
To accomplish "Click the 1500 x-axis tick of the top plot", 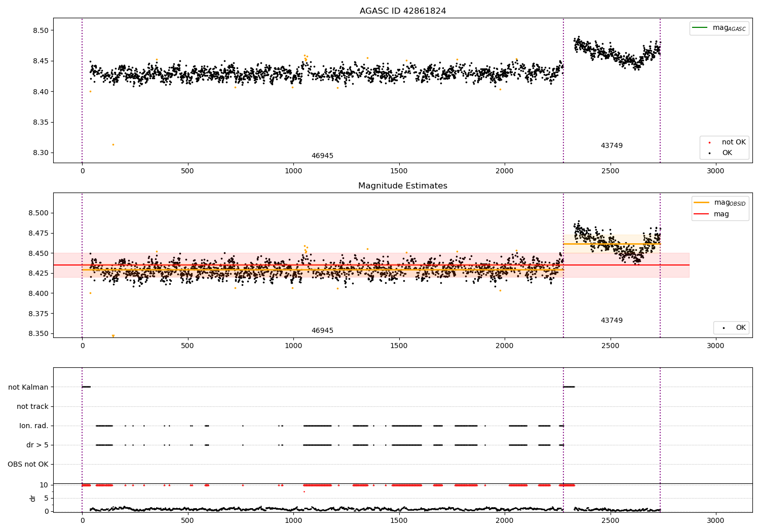I will click(399, 171).
